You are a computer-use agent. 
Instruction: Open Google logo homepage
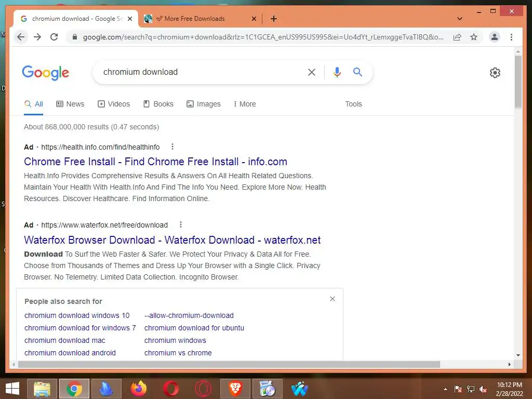46,73
